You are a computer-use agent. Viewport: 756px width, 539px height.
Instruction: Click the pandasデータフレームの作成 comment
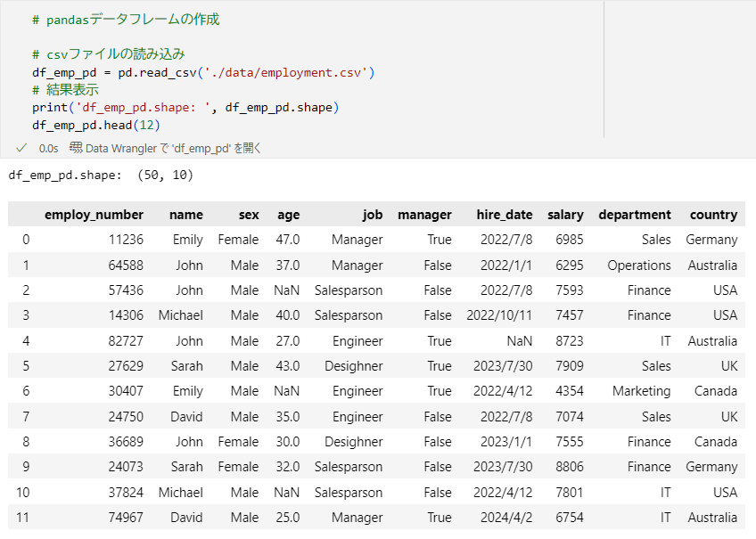point(126,20)
